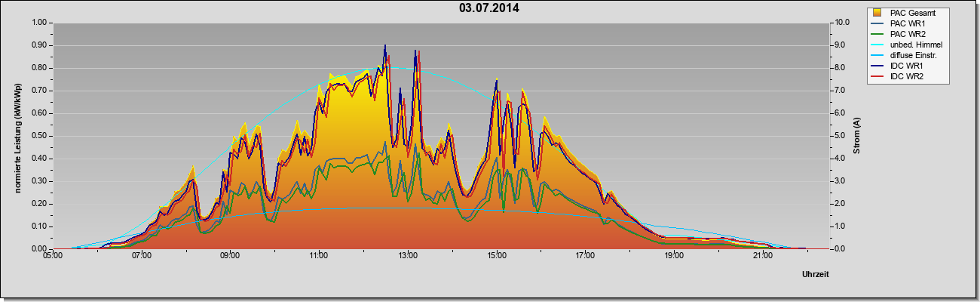Image resolution: width=980 pixels, height=302 pixels.
Task: Click the 21:00 time axis label
Action: pos(763,257)
